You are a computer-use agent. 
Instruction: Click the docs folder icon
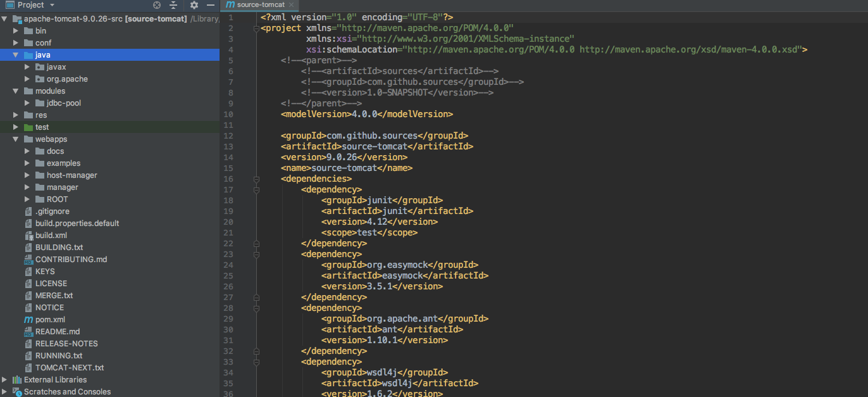tap(40, 151)
